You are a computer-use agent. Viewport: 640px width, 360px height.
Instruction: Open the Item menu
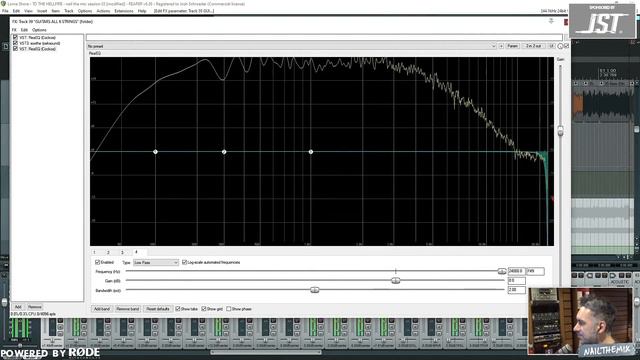pyautogui.click(x=56, y=11)
